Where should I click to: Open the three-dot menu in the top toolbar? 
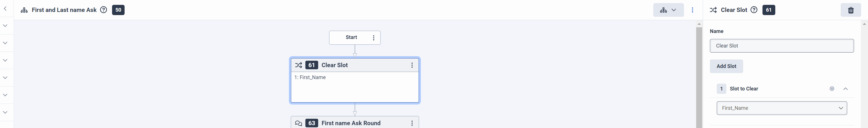coord(693,10)
